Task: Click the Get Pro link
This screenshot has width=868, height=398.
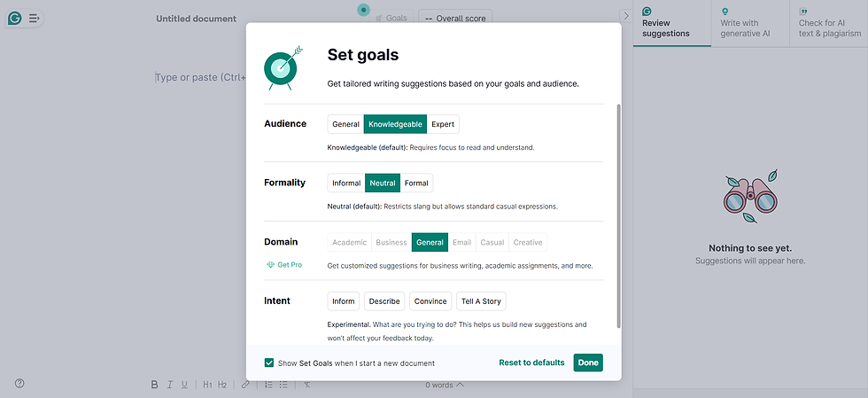Action: coord(290,265)
